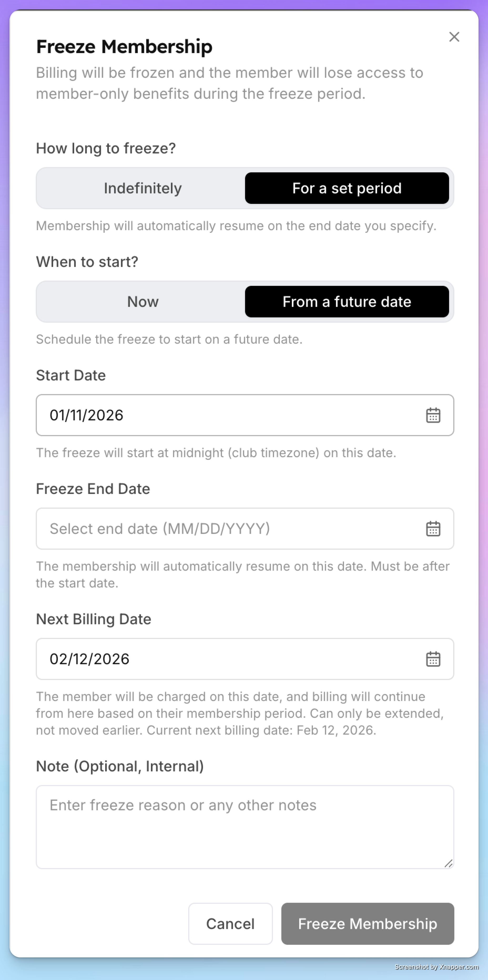Click the Note (Optional, Internal) label
Screen dimensions: 488x980
(x=120, y=766)
